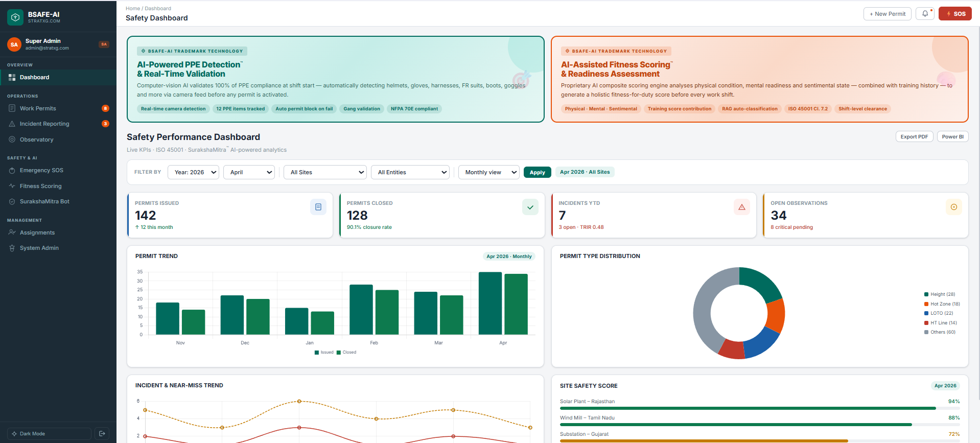Screen dimensions: 980x443
Task: Click the Permits Issued value 142
Action: pyautogui.click(x=146, y=215)
